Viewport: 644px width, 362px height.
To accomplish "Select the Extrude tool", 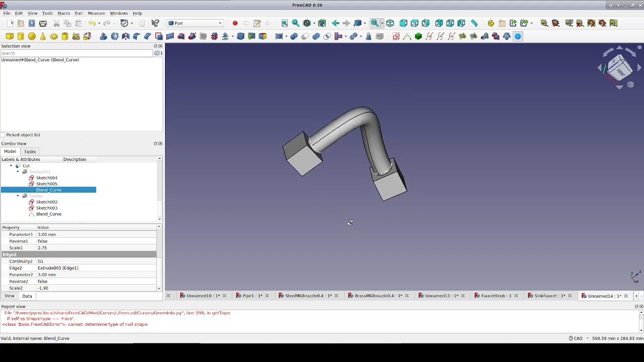I will tap(104, 36).
